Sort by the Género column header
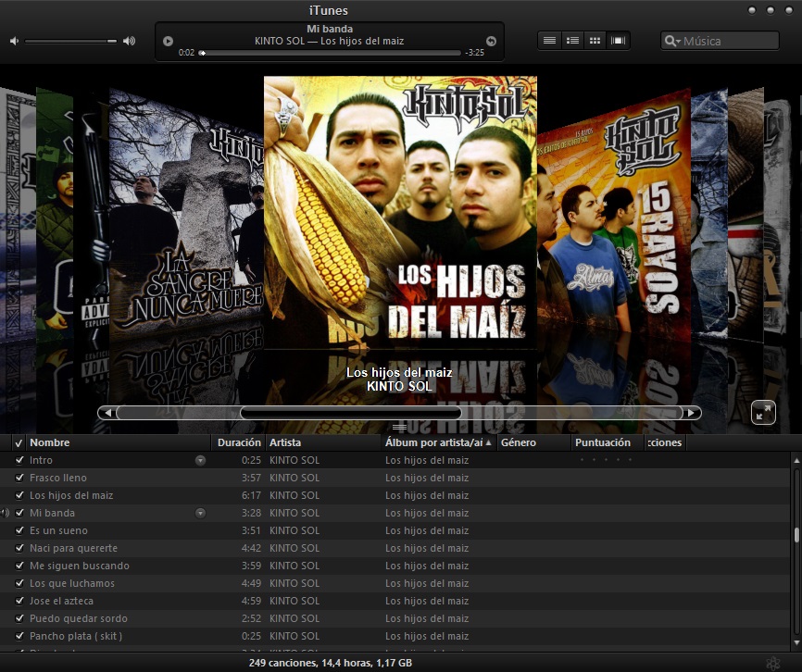The height and width of the screenshot is (672, 802). click(533, 442)
